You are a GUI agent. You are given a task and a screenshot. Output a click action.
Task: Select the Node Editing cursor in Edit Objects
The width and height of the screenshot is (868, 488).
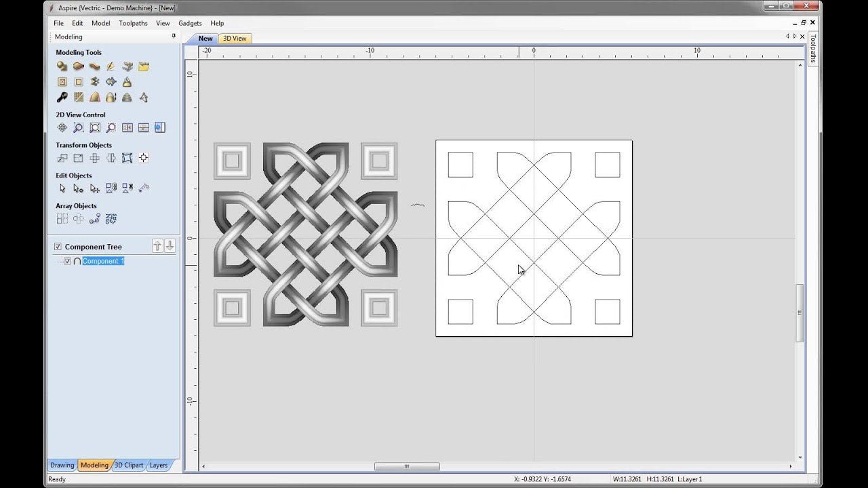point(77,188)
